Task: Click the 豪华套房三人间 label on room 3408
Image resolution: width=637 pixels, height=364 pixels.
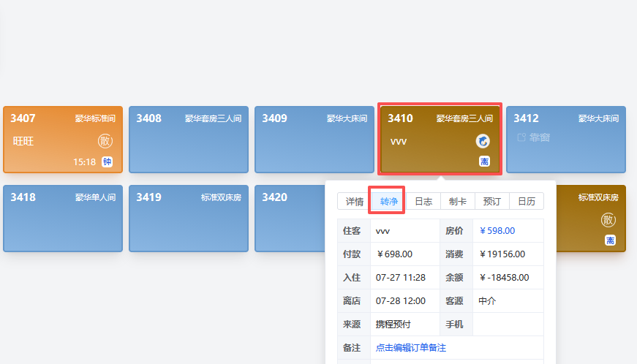Action: [x=213, y=118]
